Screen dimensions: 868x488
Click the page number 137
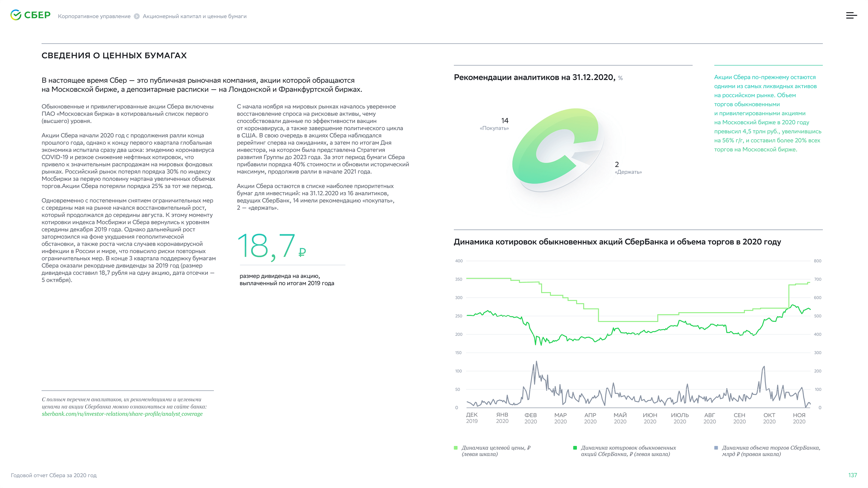(x=852, y=475)
